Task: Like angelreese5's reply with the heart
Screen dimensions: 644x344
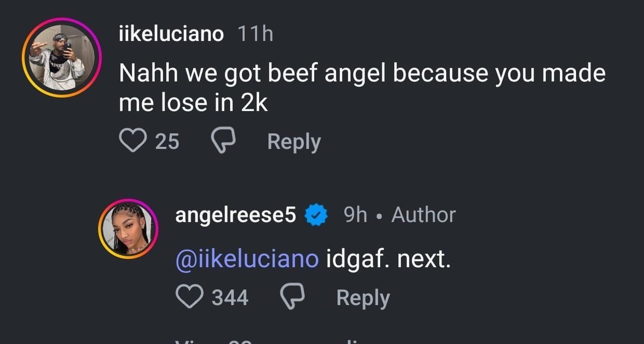Action: pyautogui.click(x=189, y=297)
